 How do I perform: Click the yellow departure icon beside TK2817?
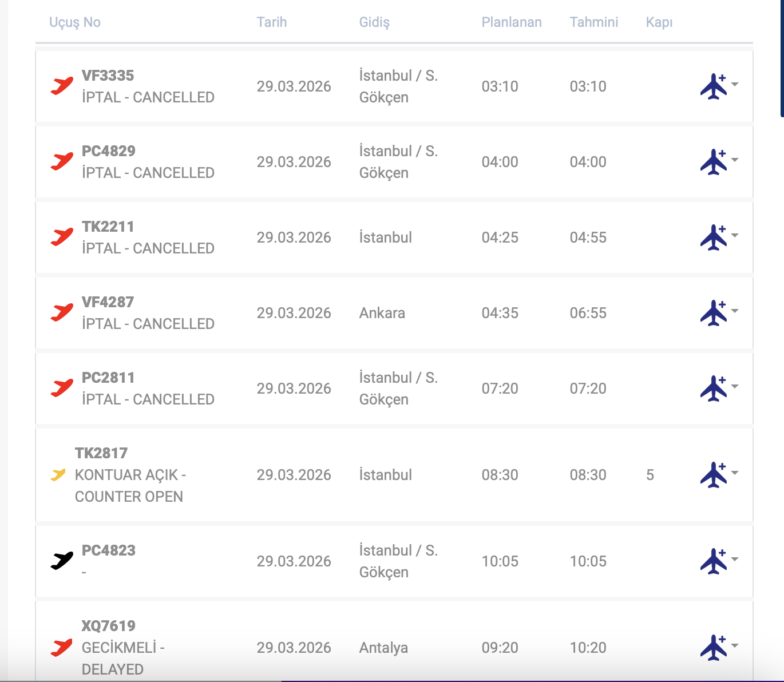[x=58, y=475]
